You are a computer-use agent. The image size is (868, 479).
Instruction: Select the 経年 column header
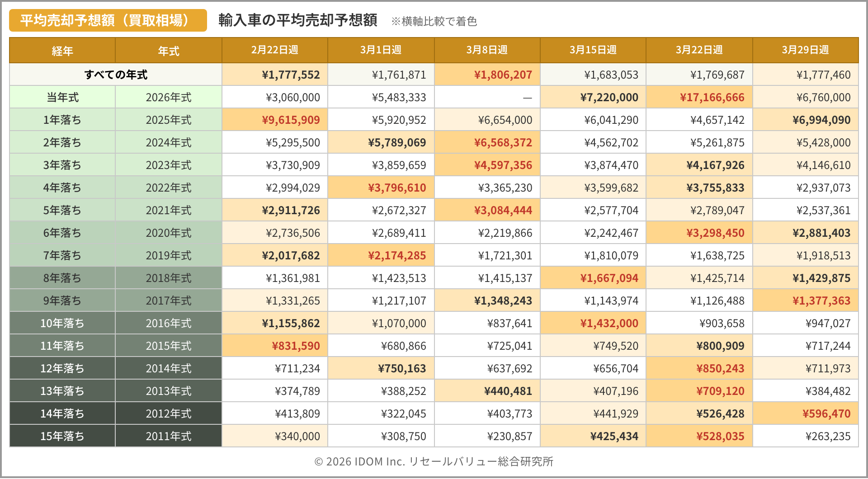pos(62,51)
